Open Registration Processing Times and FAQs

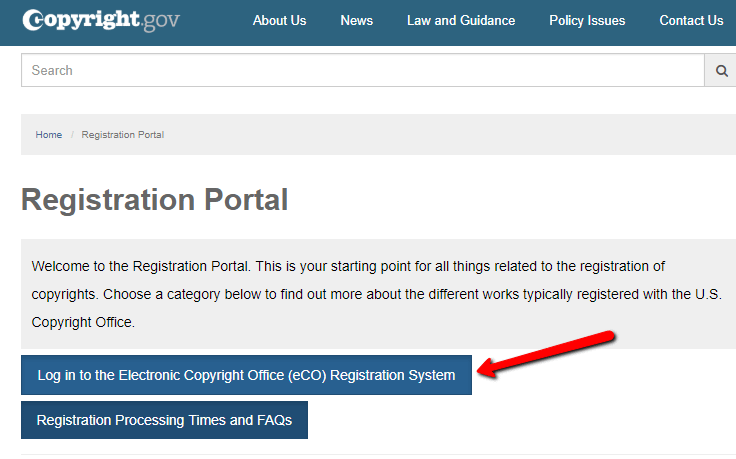tap(164, 421)
